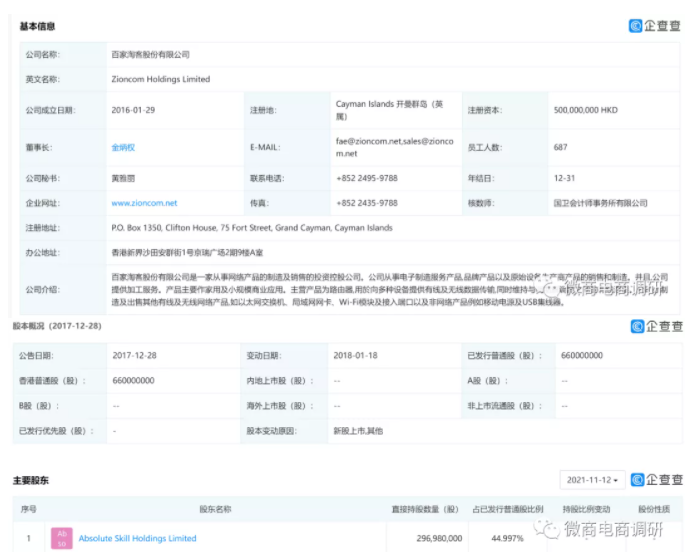The image size is (696, 552).
Task: Click the 企查查 logo in 基本信息 section
Action: pyautogui.click(x=654, y=26)
